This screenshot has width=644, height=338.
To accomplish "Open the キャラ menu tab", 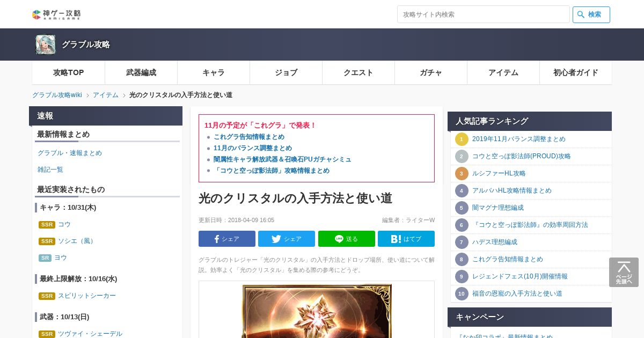I will click(214, 72).
